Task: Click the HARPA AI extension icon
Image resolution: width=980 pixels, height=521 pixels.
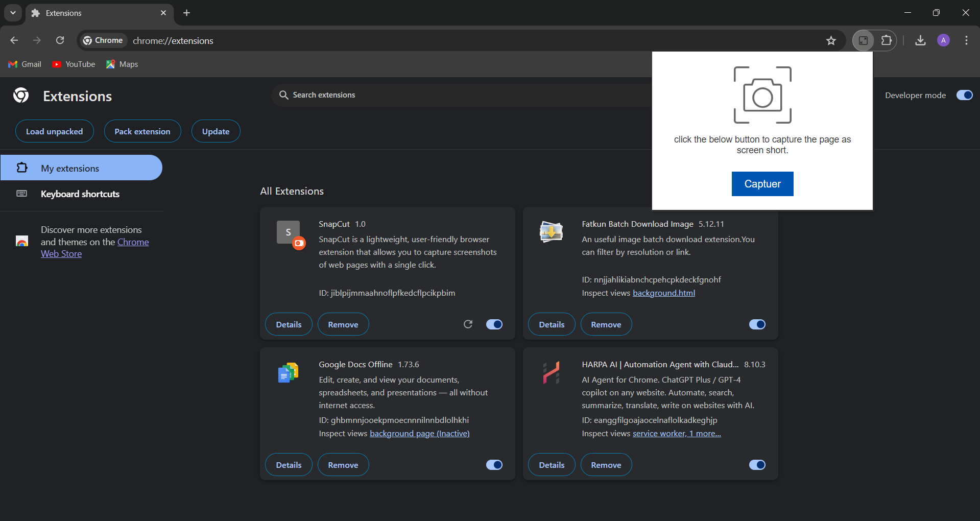Action: (x=551, y=373)
